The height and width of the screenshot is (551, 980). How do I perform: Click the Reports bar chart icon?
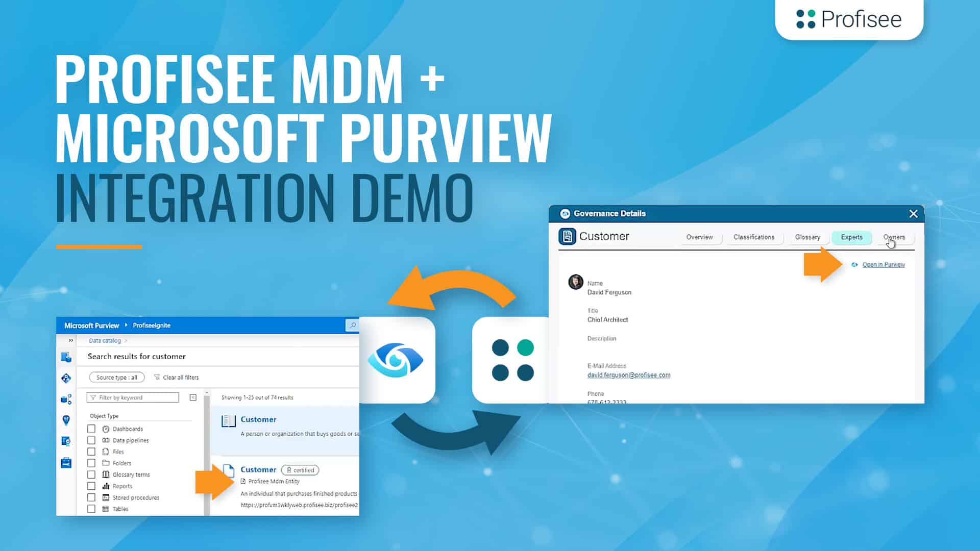(106, 486)
